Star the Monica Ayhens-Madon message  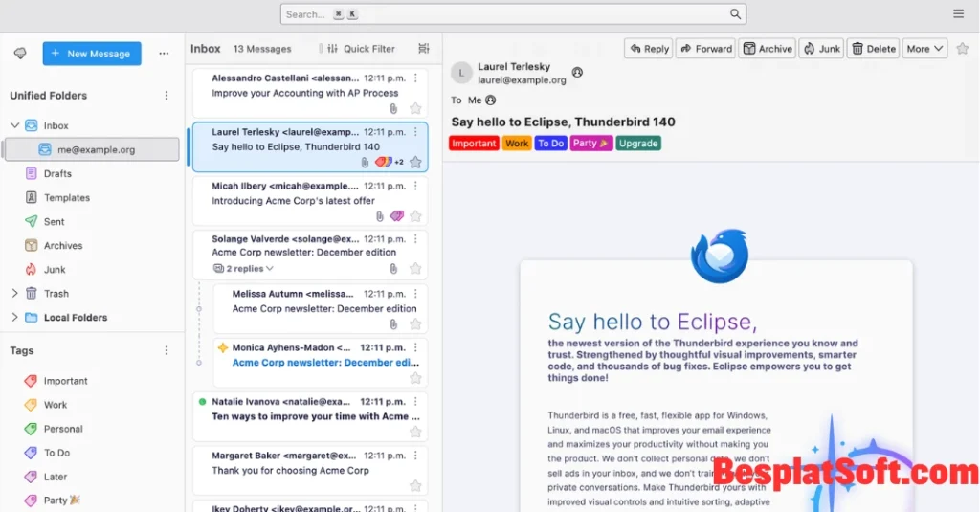(415, 378)
